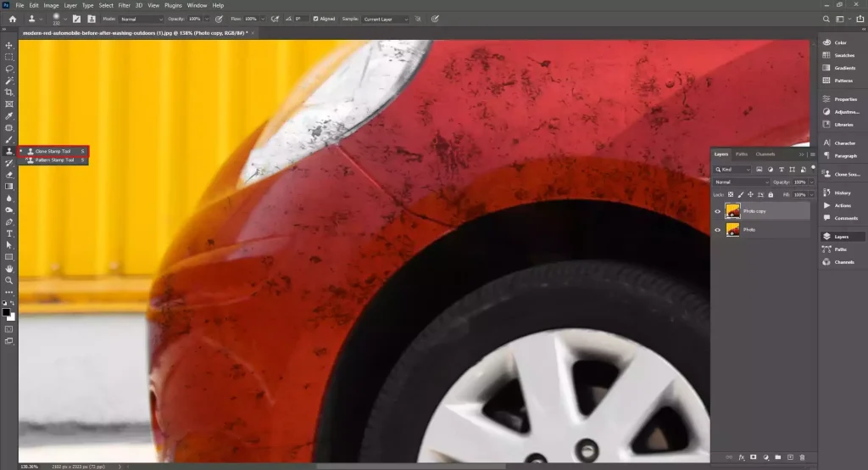
Task: Click the foreground color swatch
Action: point(7,311)
